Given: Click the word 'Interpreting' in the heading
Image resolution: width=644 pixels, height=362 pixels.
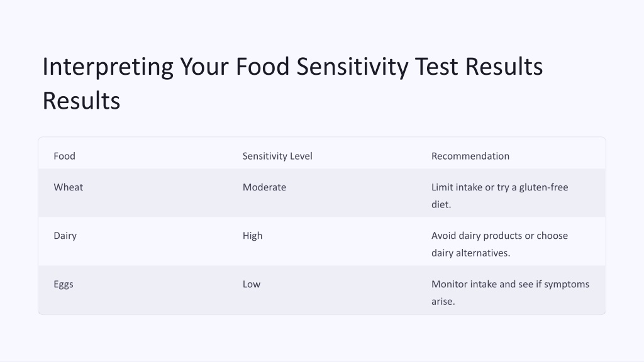Looking at the screenshot, I should point(108,67).
